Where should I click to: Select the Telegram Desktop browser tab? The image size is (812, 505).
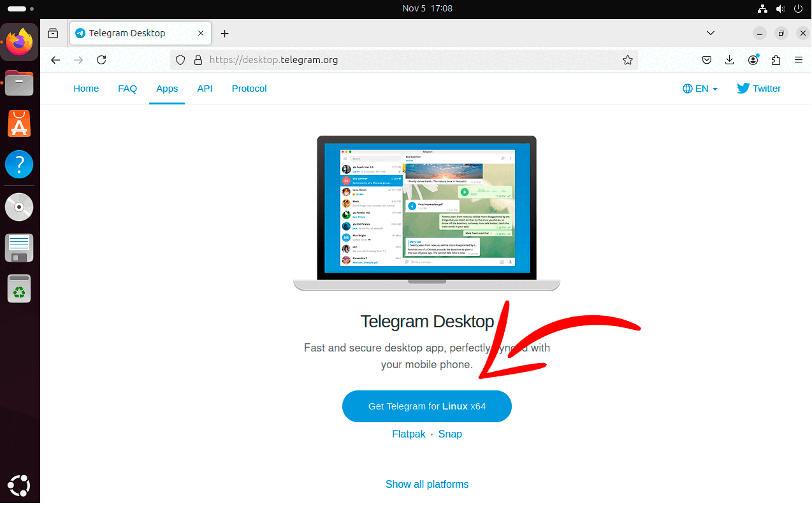(x=139, y=33)
